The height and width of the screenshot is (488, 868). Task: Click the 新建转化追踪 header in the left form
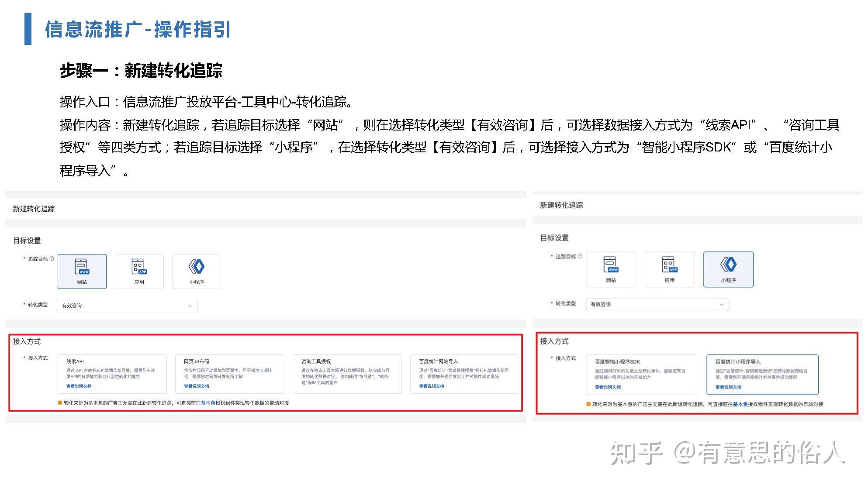coord(34,209)
